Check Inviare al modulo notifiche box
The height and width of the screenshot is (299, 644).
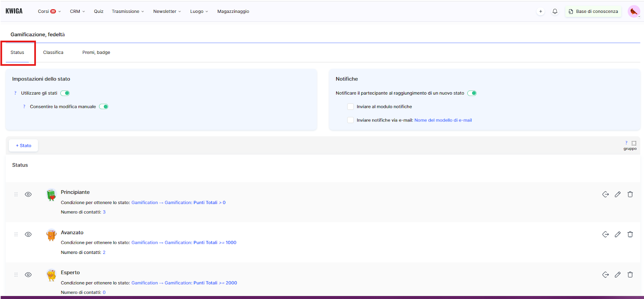click(x=351, y=107)
